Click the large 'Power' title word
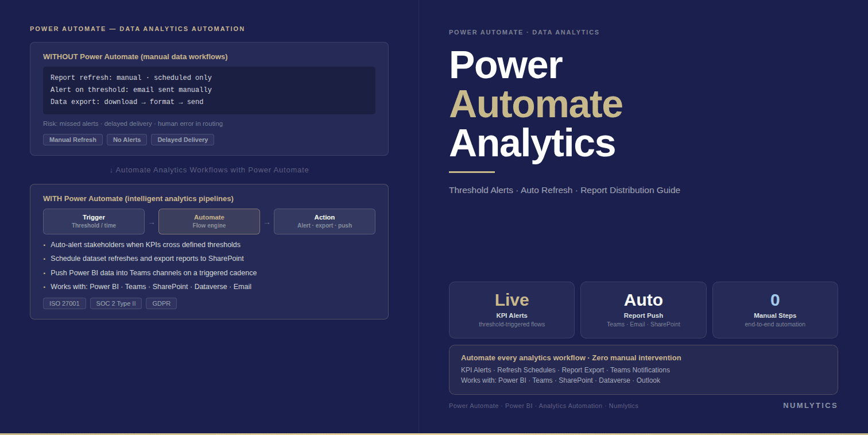The width and height of the screenshot is (868, 435). coord(505,65)
